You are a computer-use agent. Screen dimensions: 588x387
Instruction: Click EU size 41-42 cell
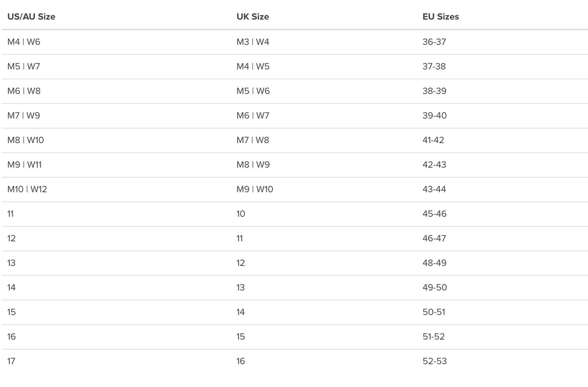click(433, 140)
